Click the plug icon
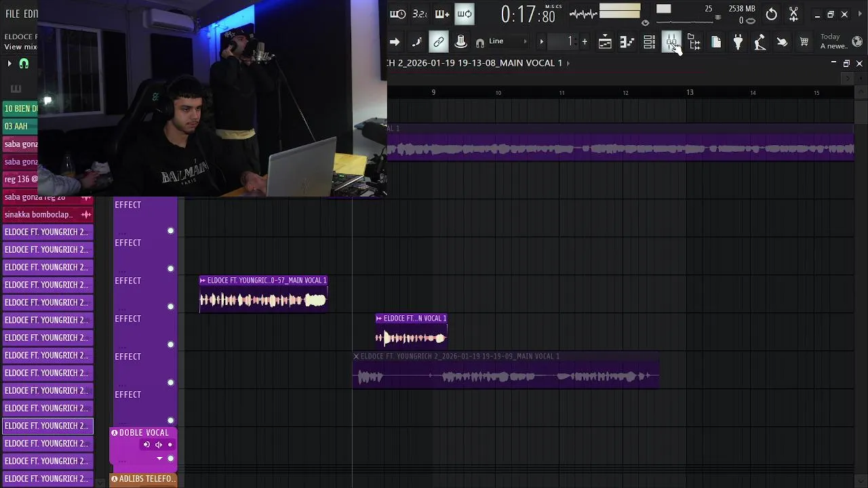 [x=738, y=43]
